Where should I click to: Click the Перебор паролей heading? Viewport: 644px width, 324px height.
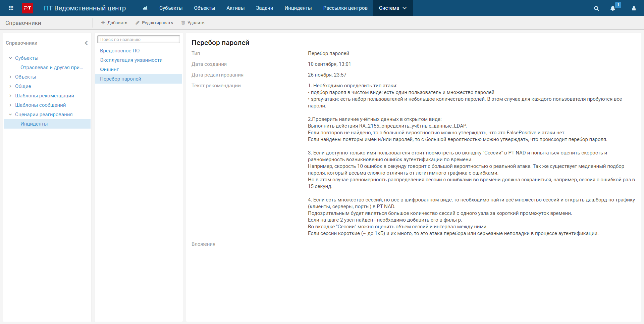pos(220,43)
